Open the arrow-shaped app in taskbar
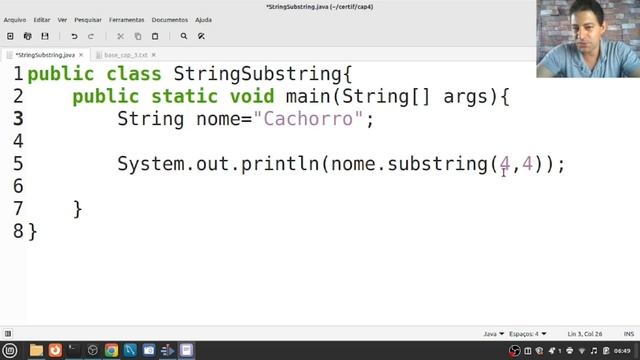 click(x=167, y=350)
